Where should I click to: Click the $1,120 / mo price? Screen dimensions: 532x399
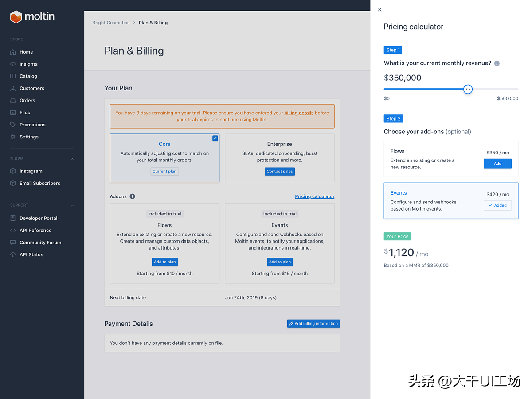click(x=406, y=253)
